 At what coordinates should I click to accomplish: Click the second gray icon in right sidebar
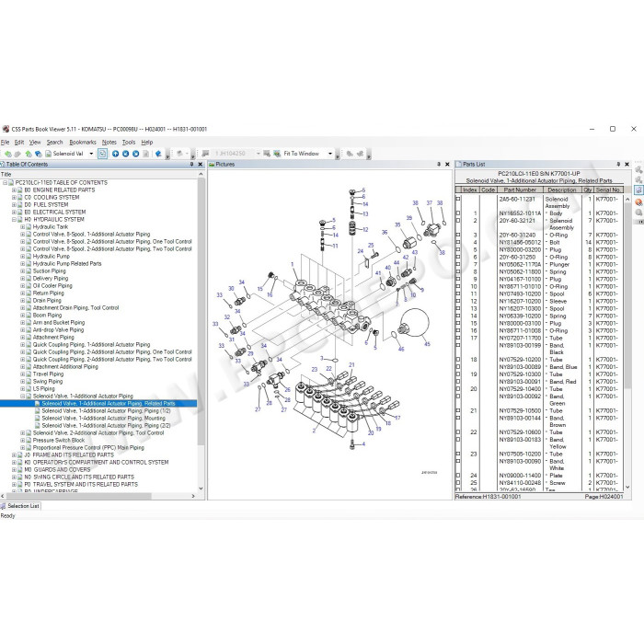(x=638, y=180)
